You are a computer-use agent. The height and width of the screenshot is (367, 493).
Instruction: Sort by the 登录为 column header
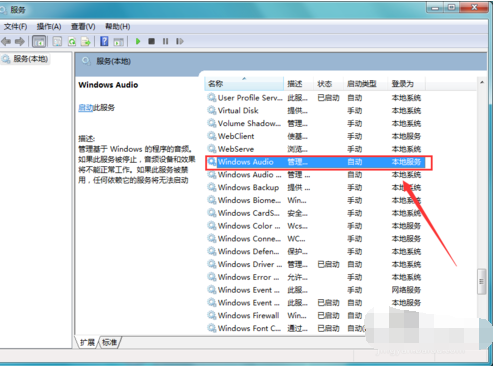point(407,84)
